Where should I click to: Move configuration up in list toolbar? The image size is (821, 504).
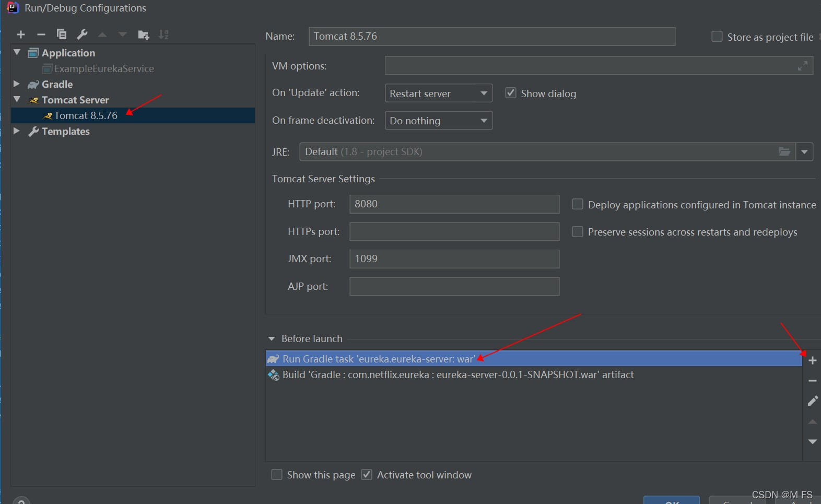click(102, 34)
